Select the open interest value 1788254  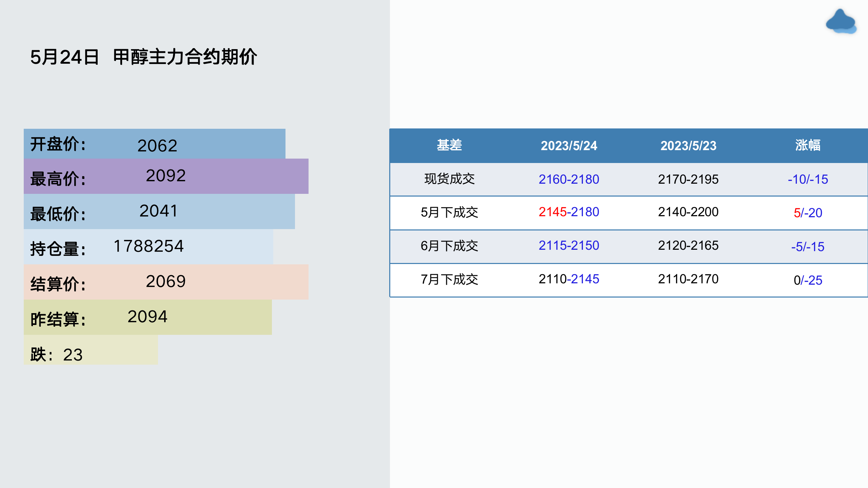click(x=149, y=246)
